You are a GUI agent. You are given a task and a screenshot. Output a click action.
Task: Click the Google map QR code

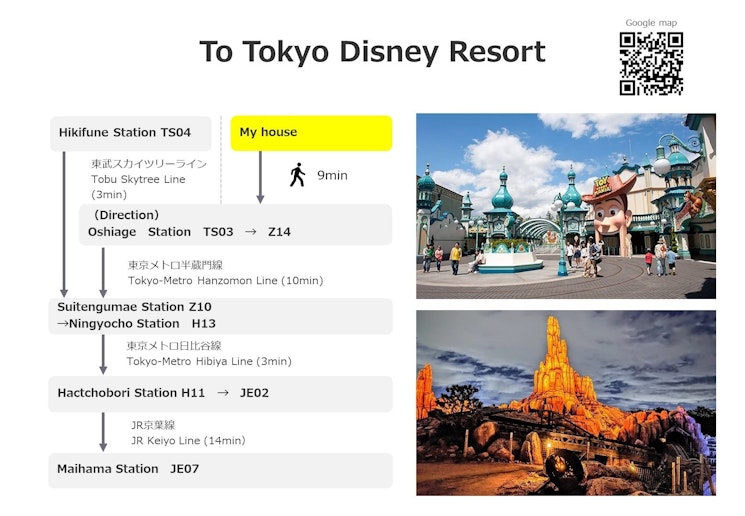651,63
